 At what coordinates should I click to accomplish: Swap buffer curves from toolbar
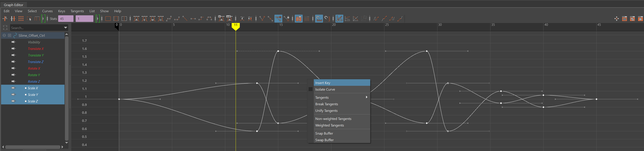[x=250, y=19]
